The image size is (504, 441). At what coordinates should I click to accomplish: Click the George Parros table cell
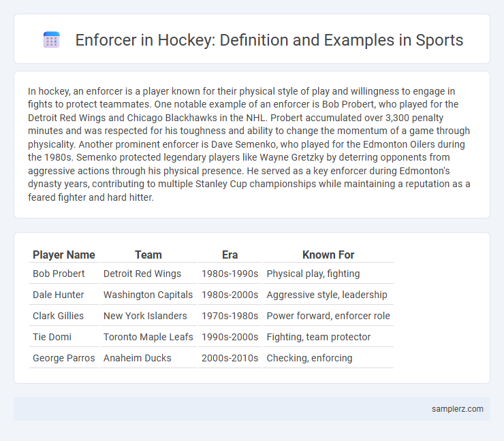pos(64,358)
